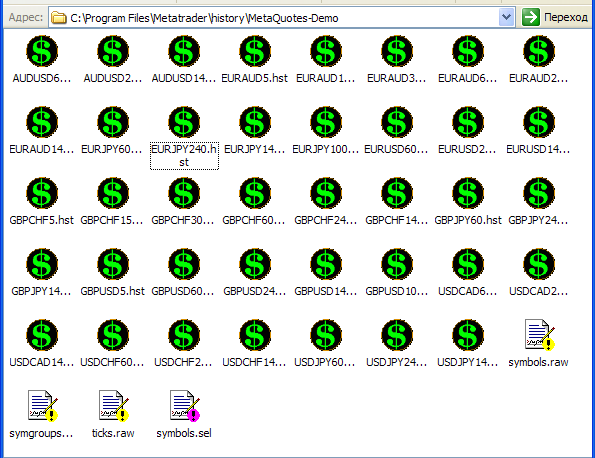Click the GBPUSD60... file label
Screen dimensions: 595x458
(x=183, y=291)
